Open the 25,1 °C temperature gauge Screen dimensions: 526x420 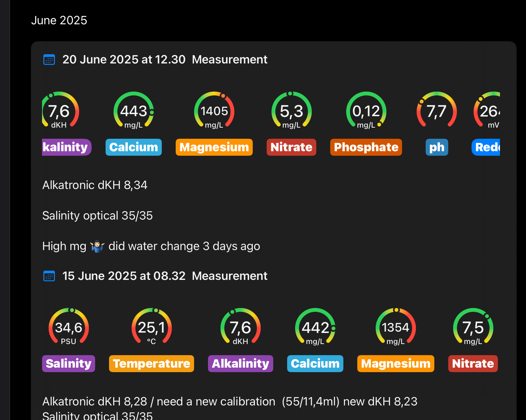click(x=151, y=328)
